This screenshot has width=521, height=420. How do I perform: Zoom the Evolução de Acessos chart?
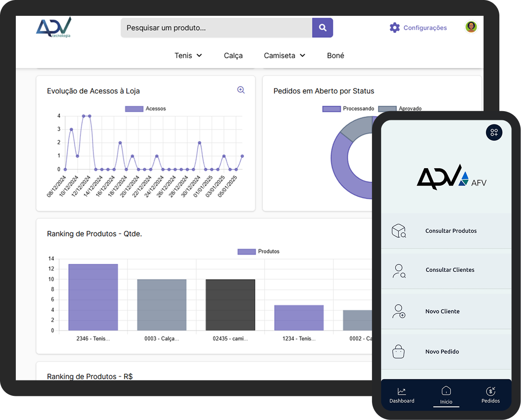tap(241, 90)
